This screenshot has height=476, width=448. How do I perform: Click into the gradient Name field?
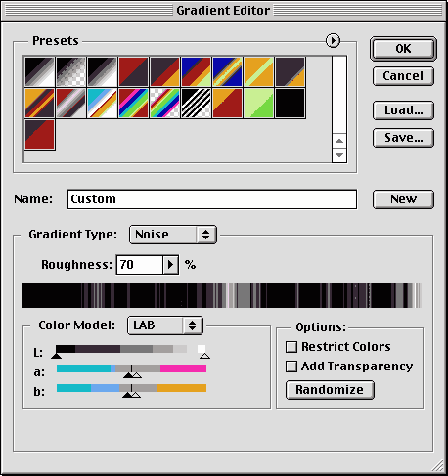point(212,199)
